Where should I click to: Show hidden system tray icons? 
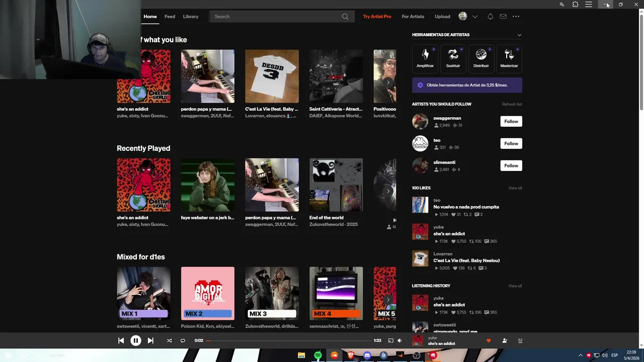coord(580,355)
